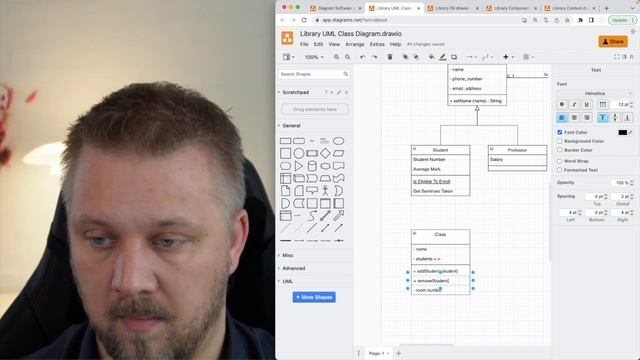Select the diamond shape in General
The width and height of the screenshot is (640, 360).
(325, 153)
